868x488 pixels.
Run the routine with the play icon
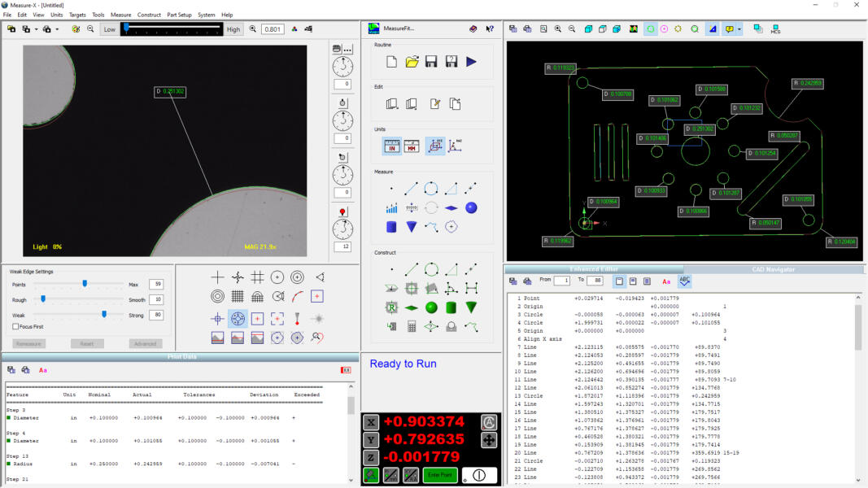coord(471,62)
